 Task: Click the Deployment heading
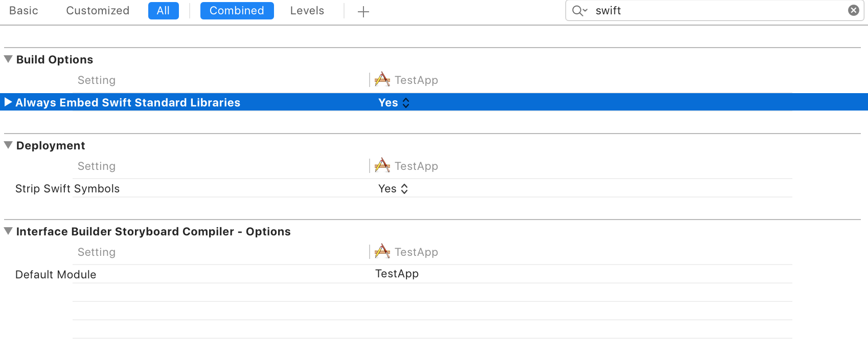pos(51,146)
